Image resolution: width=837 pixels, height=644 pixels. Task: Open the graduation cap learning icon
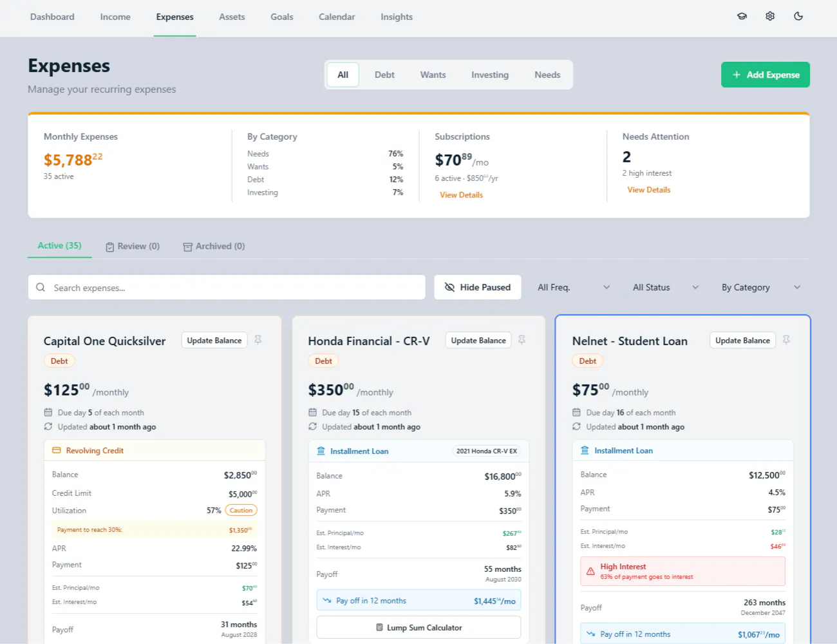[742, 17]
